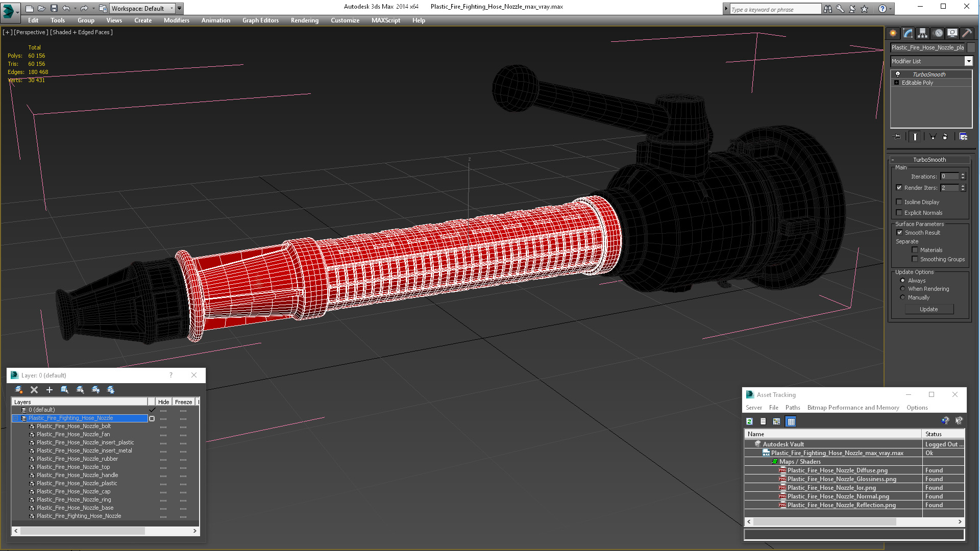Screen dimensions: 980x551
Task: Enable the Isoline Display checkbox
Action: pyautogui.click(x=899, y=202)
